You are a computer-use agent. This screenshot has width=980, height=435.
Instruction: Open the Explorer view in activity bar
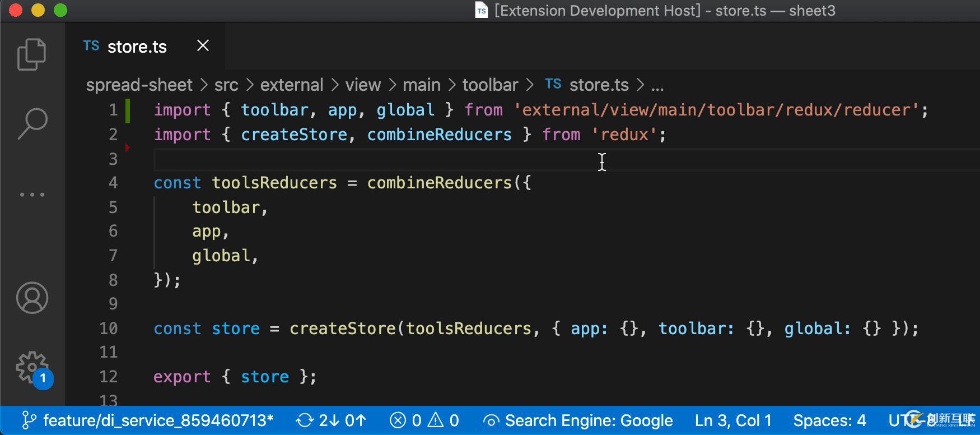coord(32,54)
